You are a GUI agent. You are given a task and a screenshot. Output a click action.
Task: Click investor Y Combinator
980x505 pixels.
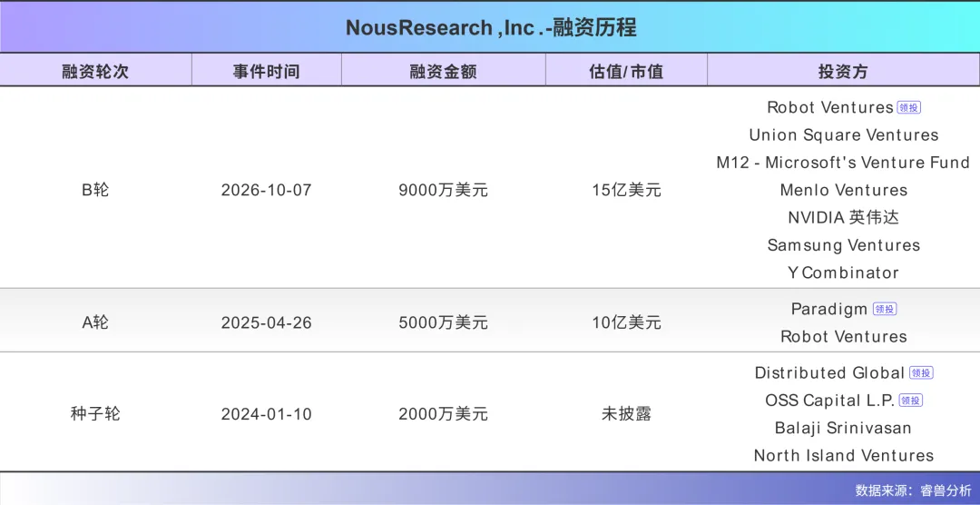coord(844,272)
